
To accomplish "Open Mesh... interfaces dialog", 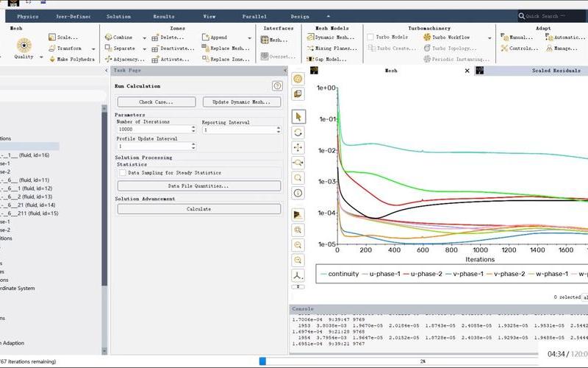I will [274, 40].
